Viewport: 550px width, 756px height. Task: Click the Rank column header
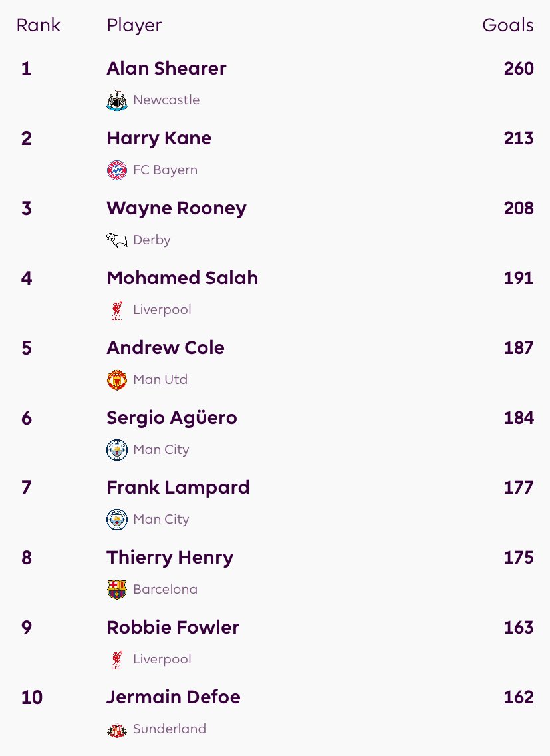(38, 25)
